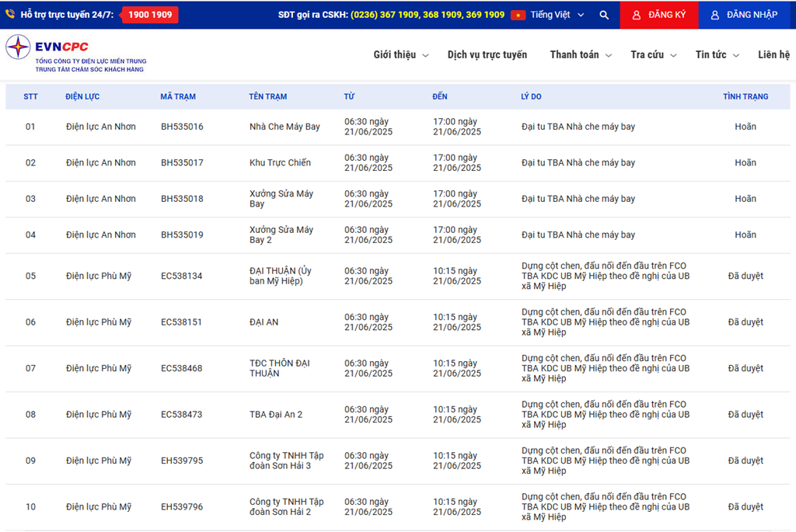Screen dimensions: 796x532
Task: Click station code EH539796
Action: 182,507
